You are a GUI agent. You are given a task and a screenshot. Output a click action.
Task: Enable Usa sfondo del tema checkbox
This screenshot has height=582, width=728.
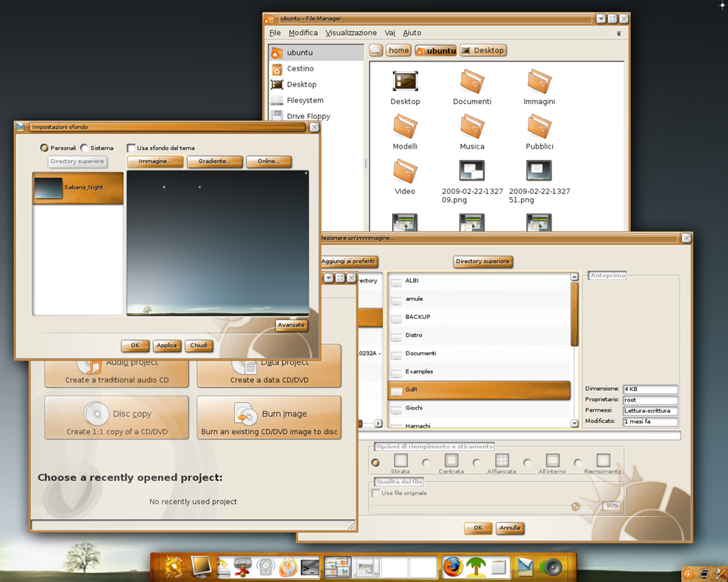click(x=131, y=148)
